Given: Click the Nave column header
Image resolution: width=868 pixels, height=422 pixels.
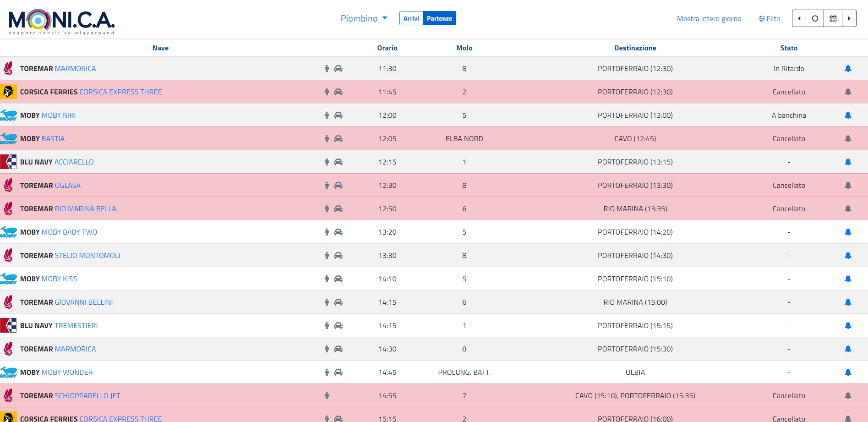Looking at the screenshot, I should pyautogui.click(x=160, y=48).
